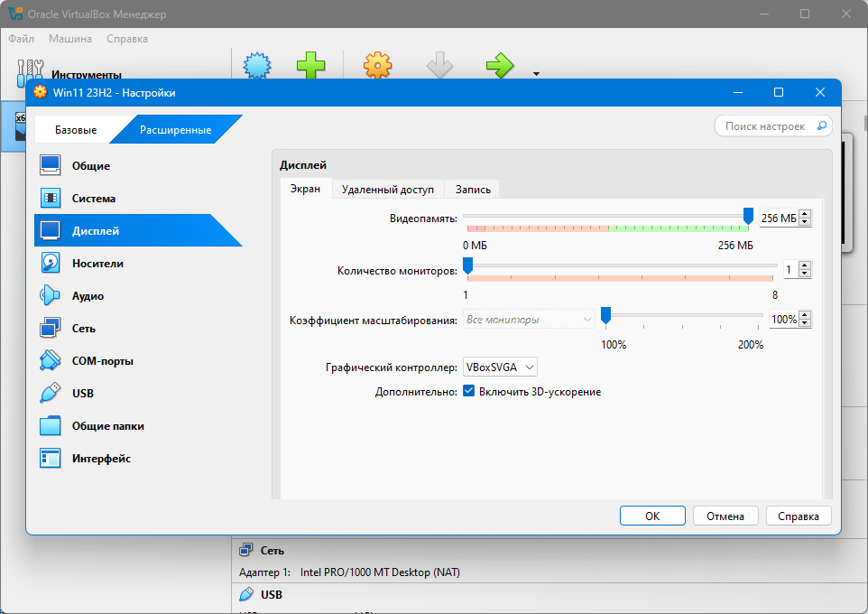This screenshot has height=614, width=868.
Task: Click the gear icon in settings title bar
Action: tap(40, 92)
